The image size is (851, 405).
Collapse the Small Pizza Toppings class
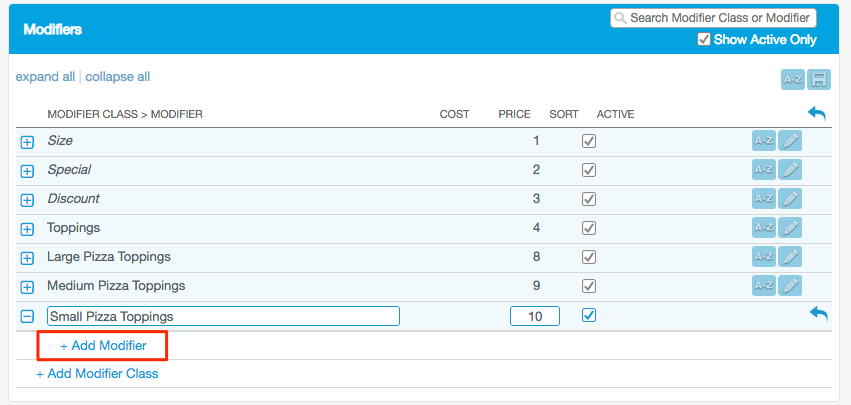(28, 316)
